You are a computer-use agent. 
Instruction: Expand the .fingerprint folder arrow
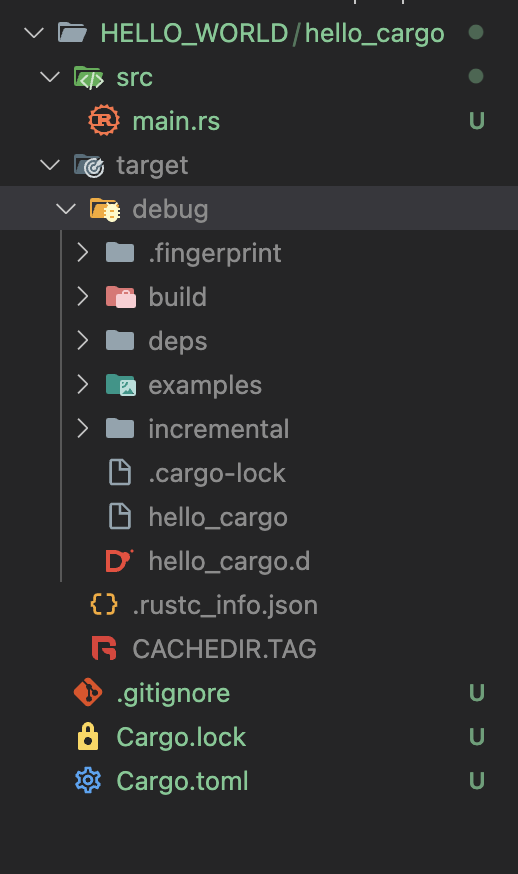(83, 253)
